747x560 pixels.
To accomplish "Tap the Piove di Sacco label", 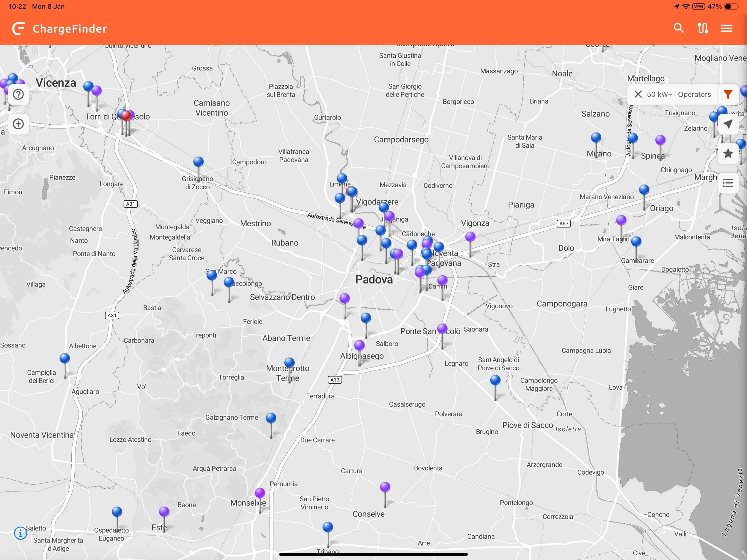I will (527, 425).
